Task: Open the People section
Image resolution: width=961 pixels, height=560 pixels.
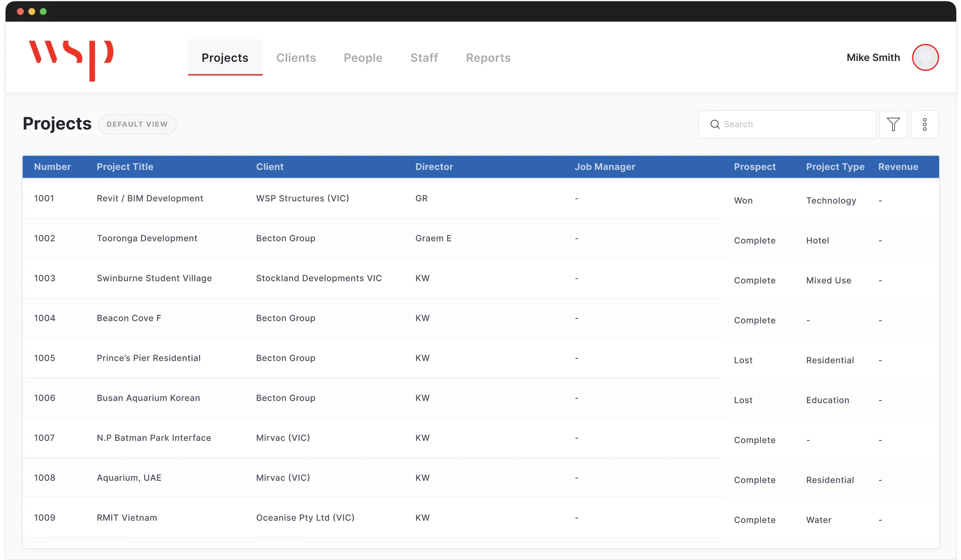Action: (363, 57)
